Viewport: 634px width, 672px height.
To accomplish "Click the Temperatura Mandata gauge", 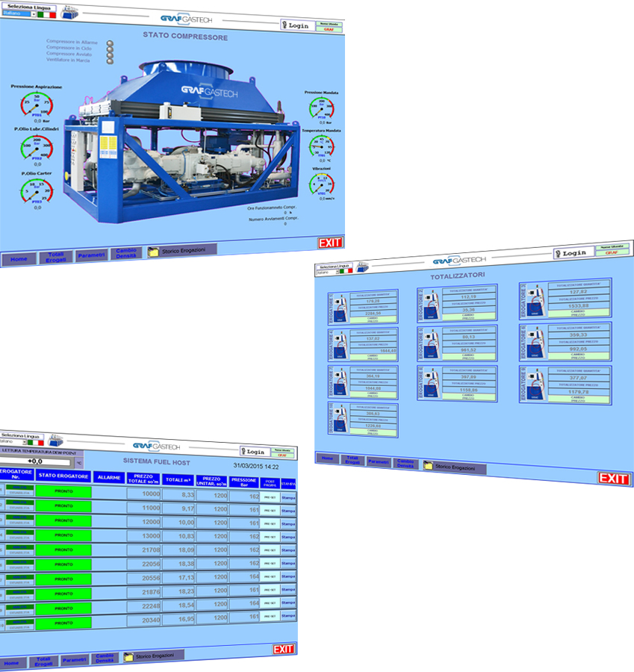I will [322, 146].
